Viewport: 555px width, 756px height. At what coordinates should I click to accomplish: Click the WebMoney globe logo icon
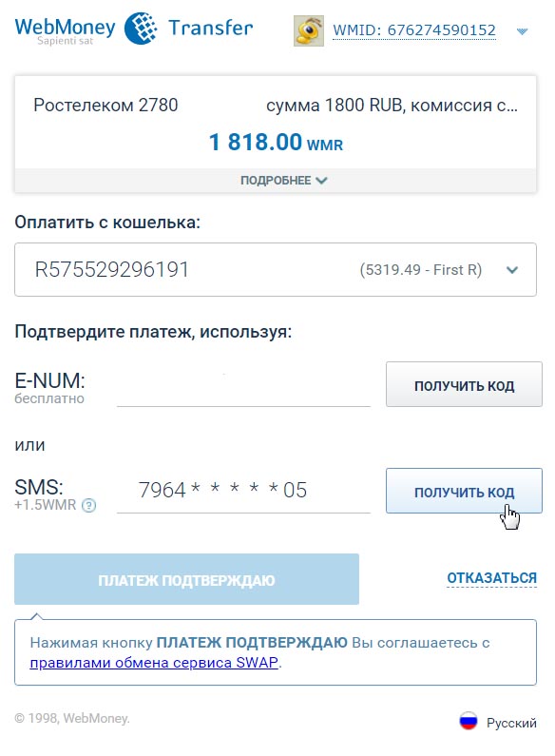tap(141, 29)
